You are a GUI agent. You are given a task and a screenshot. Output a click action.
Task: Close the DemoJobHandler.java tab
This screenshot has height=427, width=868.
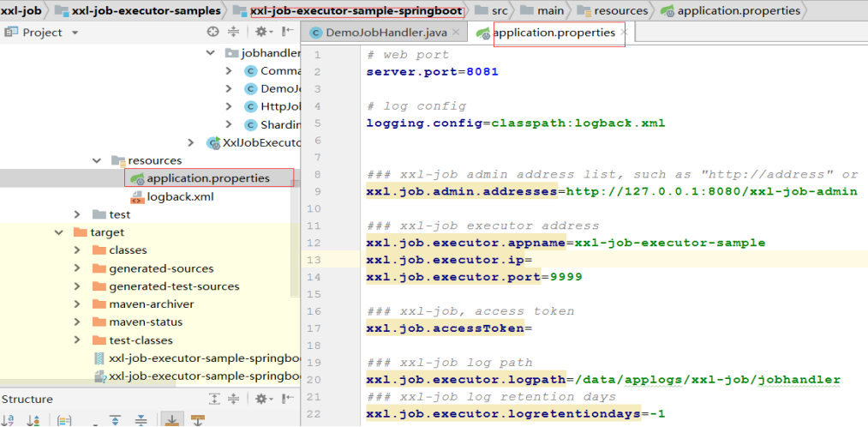pos(456,33)
